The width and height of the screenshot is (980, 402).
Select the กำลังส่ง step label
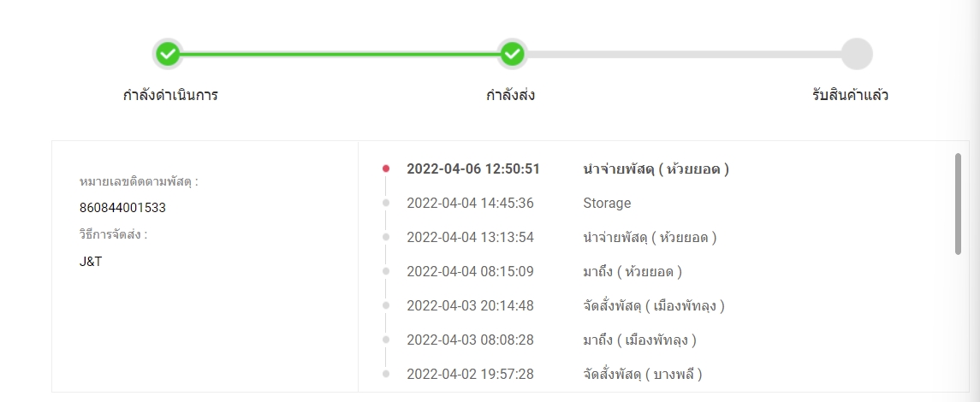511,95
